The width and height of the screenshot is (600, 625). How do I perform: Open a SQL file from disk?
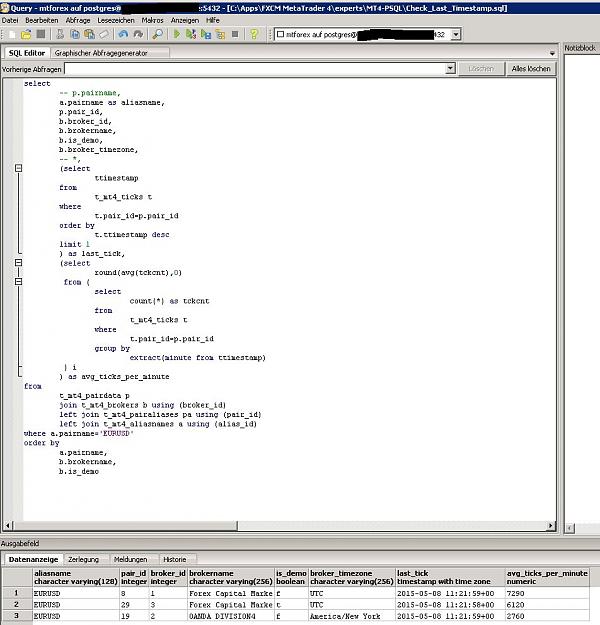[26, 35]
